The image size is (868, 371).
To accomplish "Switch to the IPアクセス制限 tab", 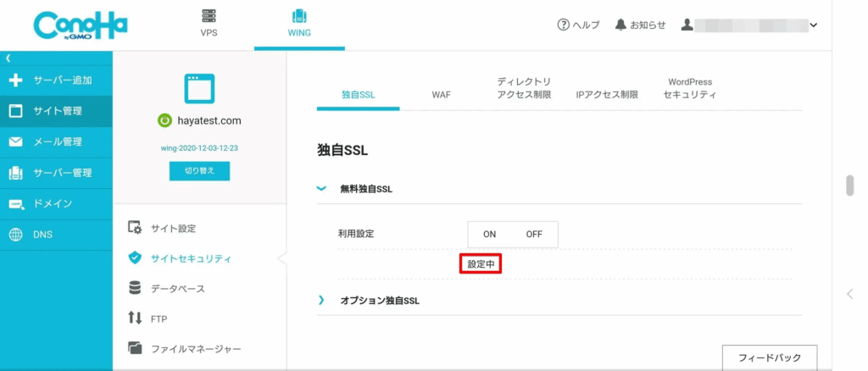I will coord(606,95).
